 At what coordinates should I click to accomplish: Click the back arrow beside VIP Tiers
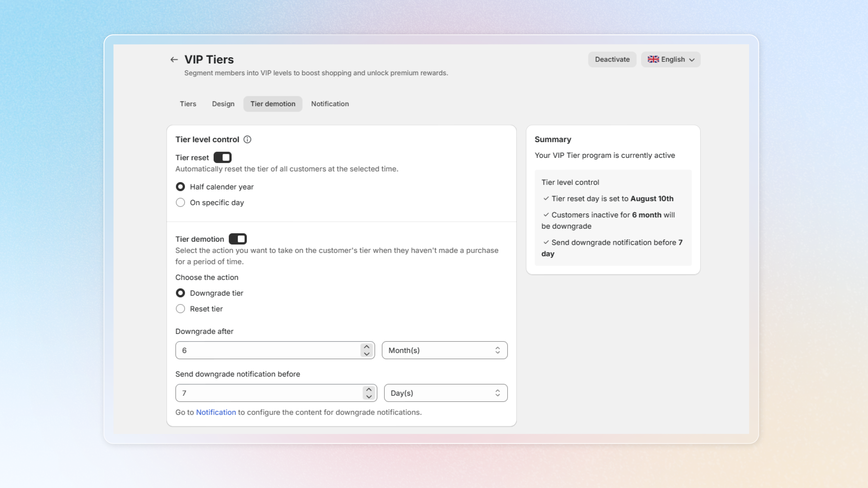pyautogui.click(x=174, y=60)
